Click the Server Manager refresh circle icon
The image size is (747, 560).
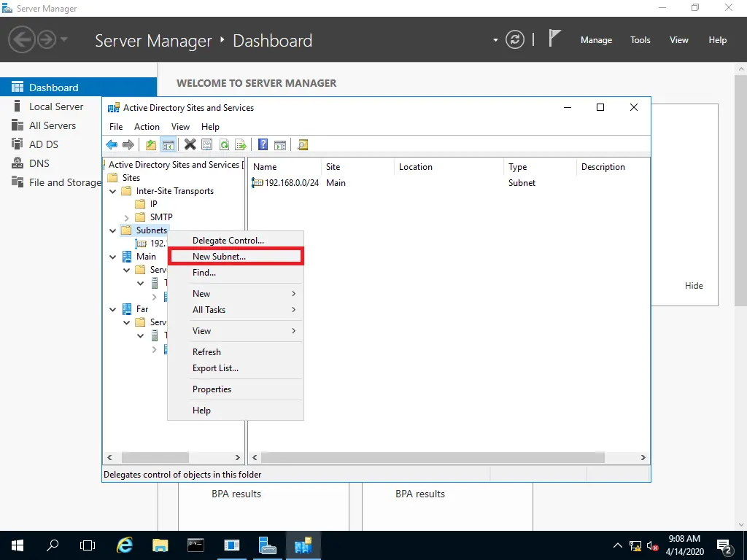pos(515,39)
